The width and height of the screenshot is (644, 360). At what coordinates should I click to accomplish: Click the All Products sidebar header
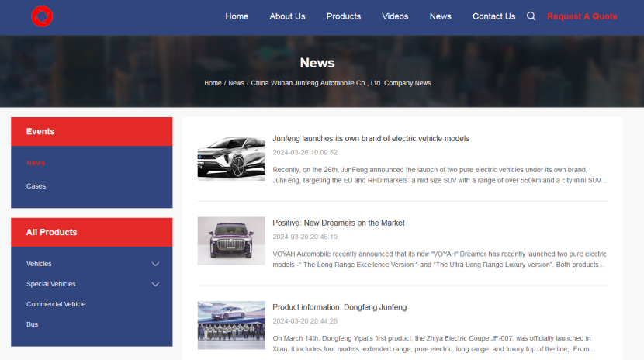pos(92,232)
